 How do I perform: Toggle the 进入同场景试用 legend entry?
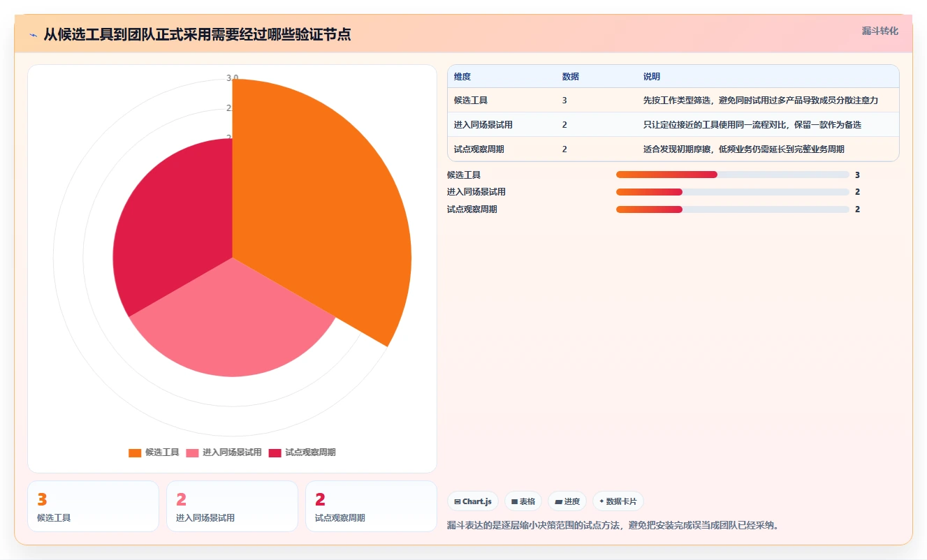pyautogui.click(x=224, y=452)
